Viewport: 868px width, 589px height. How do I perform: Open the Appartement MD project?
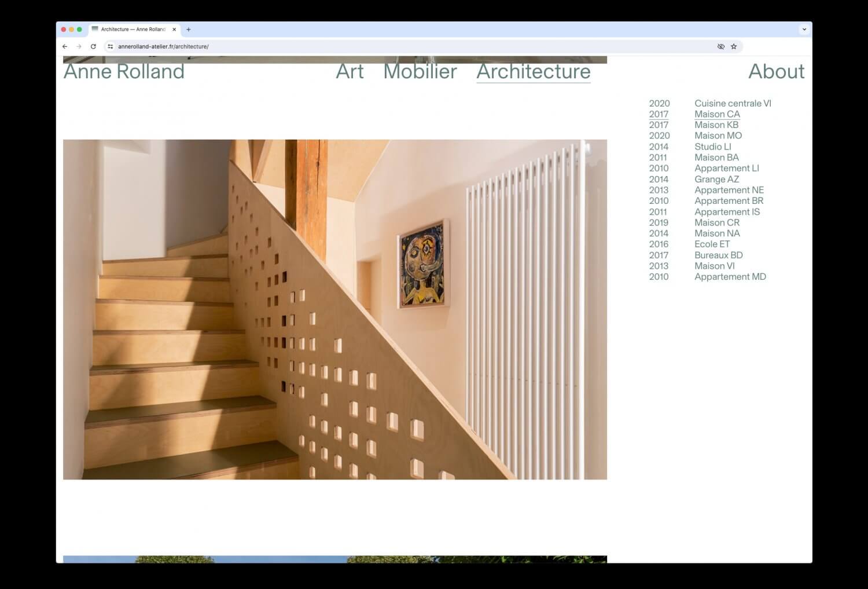tap(730, 277)
